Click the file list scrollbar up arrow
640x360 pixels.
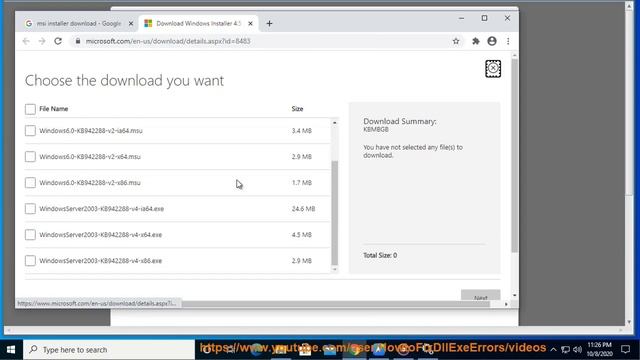[335, 122]
